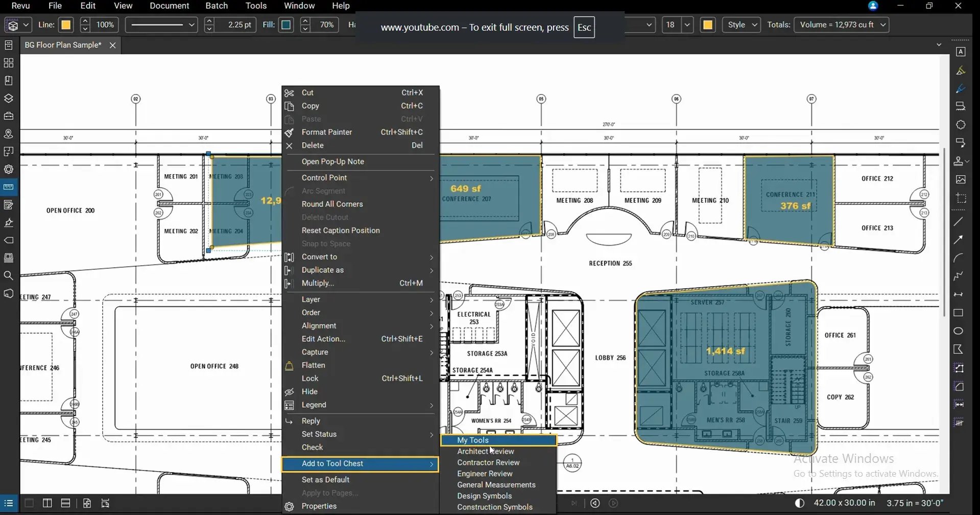Expand the Duplicate as submenu
Screen dimensions: 980x515
pyautogui.click(x=361, y=270)
